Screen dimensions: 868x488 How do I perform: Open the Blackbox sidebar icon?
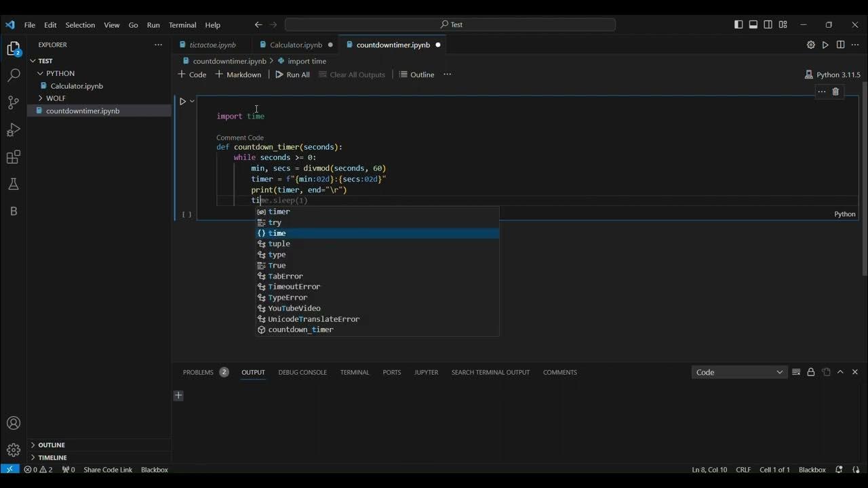[13, 211]
